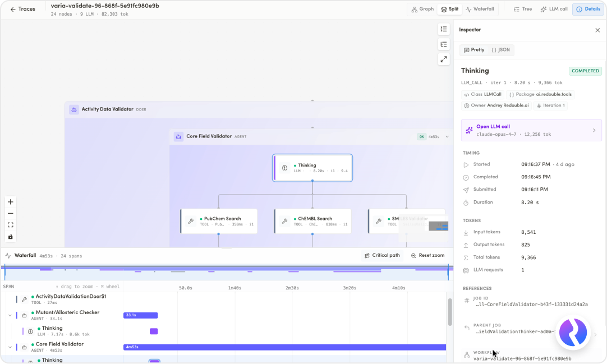This screenshot has width=607, height=364.
Task: Click the Activity Data Validator robot icon
Action: (74, 109)
